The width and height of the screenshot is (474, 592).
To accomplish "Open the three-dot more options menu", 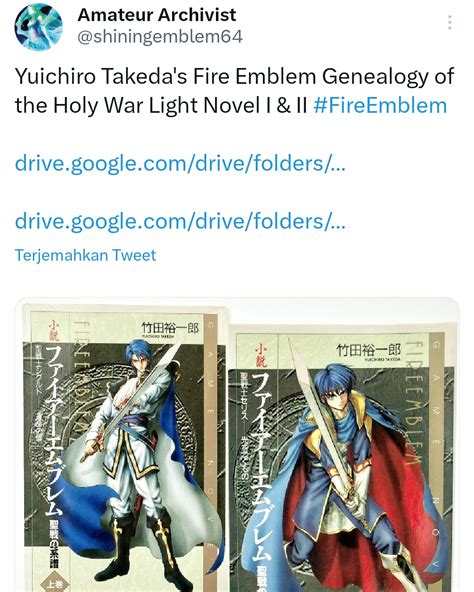I will click(x=449, y=23).
